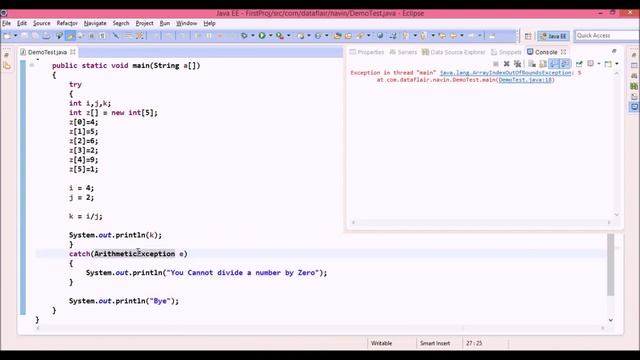Run the program with green play button
The height and width of the screenshot is (360, 640).
[x=262, y=36]
